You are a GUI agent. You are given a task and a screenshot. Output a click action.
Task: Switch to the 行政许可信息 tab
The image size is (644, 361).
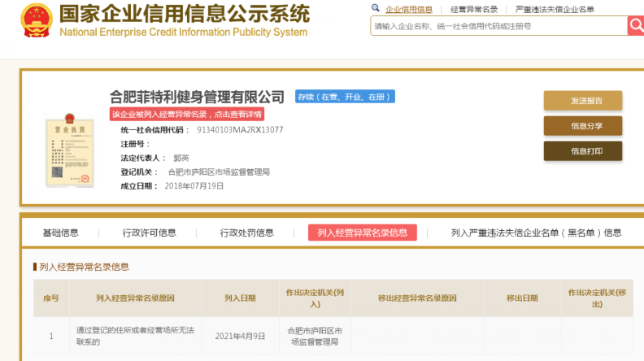pos(149,233)
